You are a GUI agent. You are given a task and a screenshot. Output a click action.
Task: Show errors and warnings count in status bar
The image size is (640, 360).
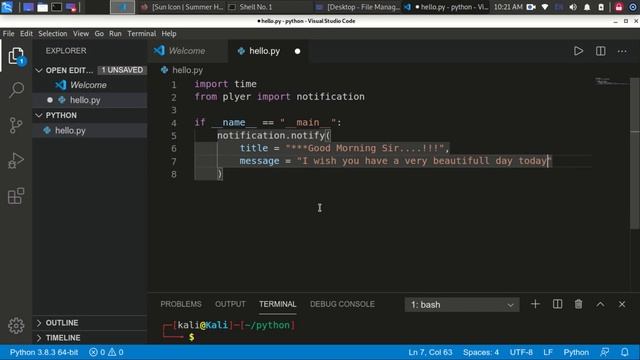[x=106, y=352]
